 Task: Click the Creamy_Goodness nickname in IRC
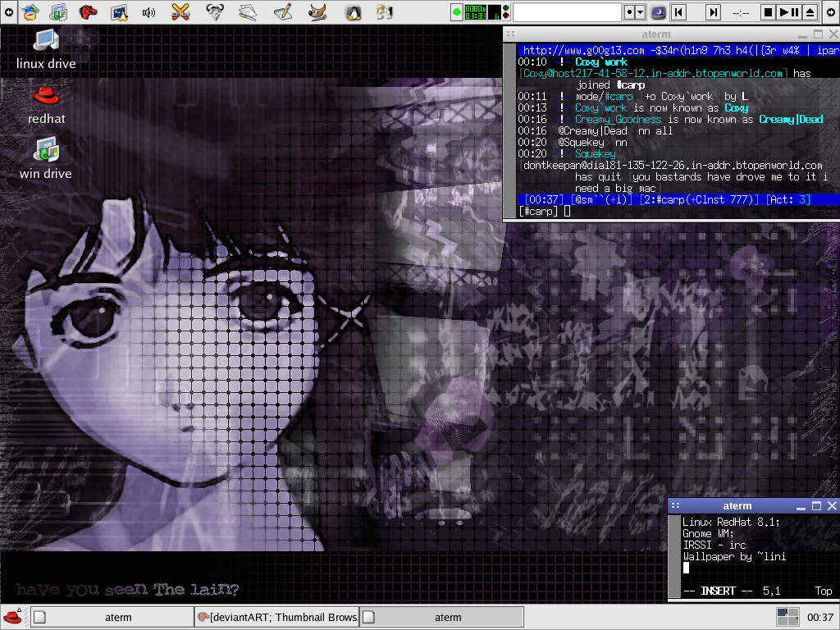pos(619,119)
